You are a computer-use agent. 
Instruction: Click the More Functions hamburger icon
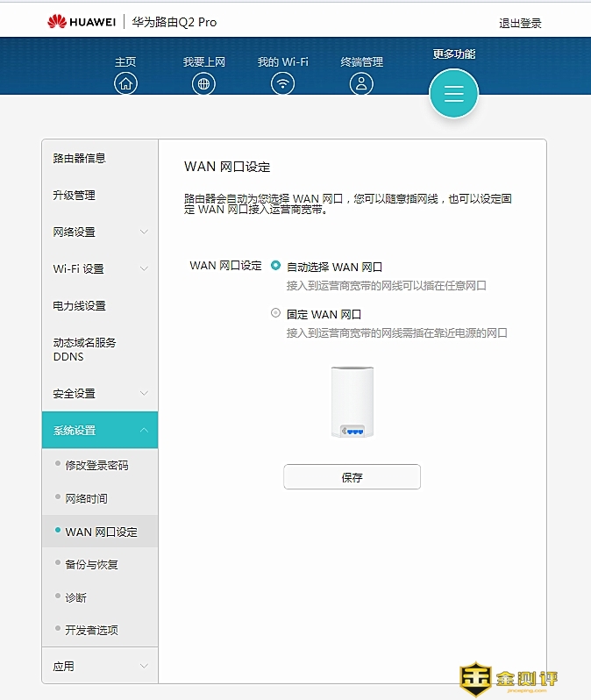tap(453, 94)
